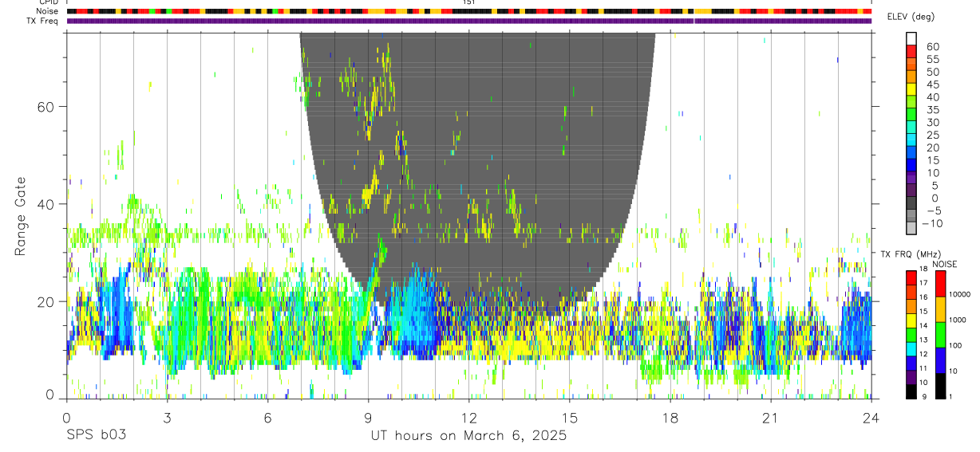Click the ELEV legend value 50
This screenshot has width=980, height=452.
click(x=932, y=72)
